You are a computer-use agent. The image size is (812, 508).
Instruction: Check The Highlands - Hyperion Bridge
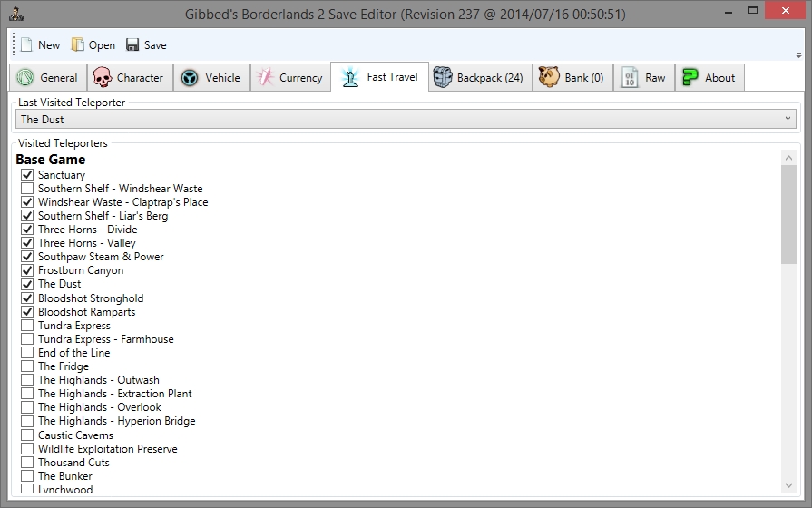point(27,421)
